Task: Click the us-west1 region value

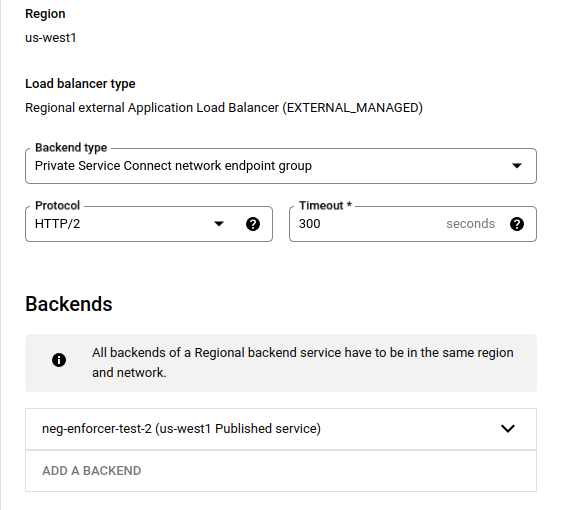Action: [x=51, y=38]
